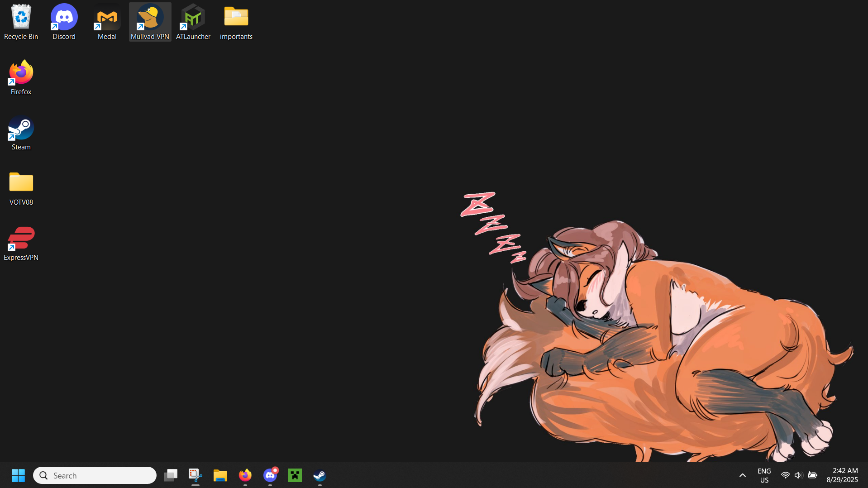Viewport: 868px width, 488px height.
Task: Open Minecraft creeper icon in taskbar
Action: [295, 475]
